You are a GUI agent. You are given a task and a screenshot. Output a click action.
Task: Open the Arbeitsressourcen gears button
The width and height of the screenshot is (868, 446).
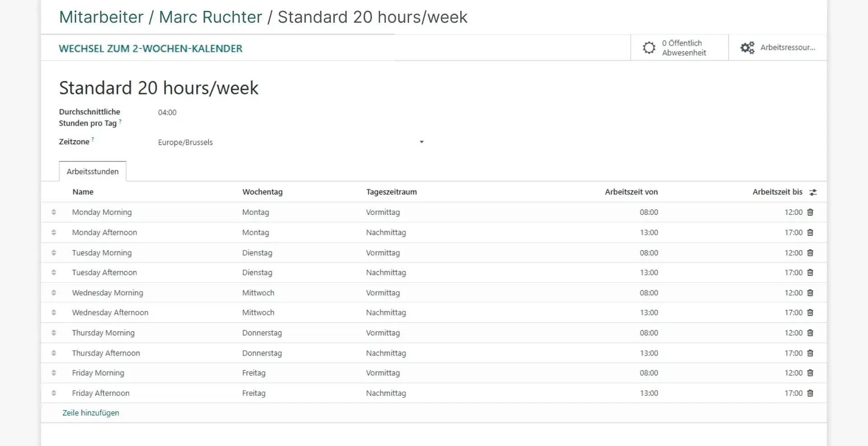pos(778,47)
